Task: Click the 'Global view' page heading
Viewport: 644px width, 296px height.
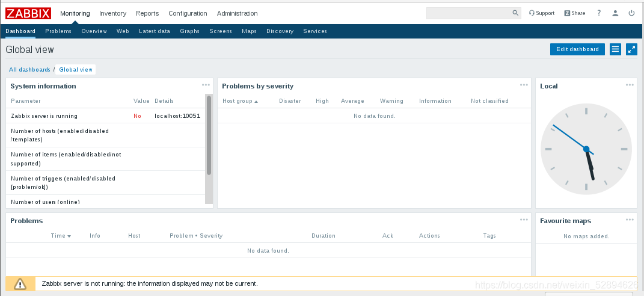Action: [x=29, y=50]
